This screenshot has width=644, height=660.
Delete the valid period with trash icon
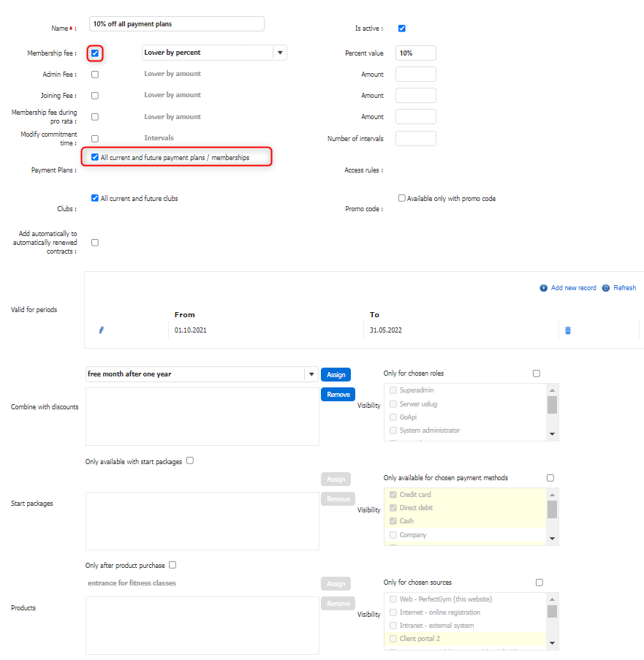(x=567, y=330)
